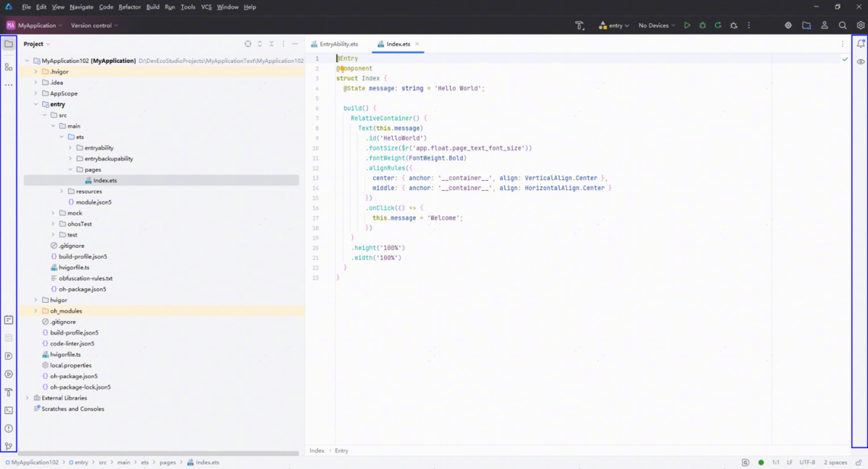Open the Terminal tool window in left sidebar
Viewport: 868px width, 469px height.
click(x=9, y=410)
